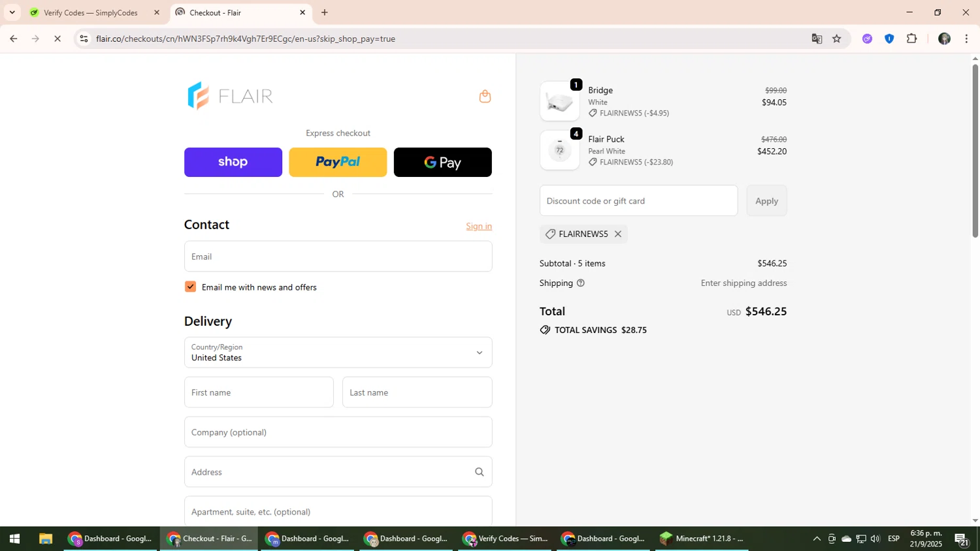This screenshot has width=980, height=551.
Task: Choose PayPal express checkout
Action: [x=338, y=162]
